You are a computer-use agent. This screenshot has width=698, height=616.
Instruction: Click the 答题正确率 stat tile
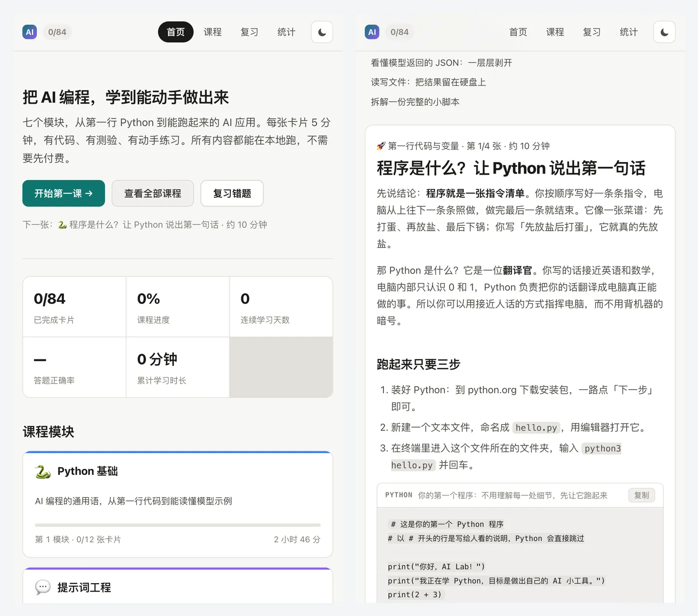click(x=74, y=367)
